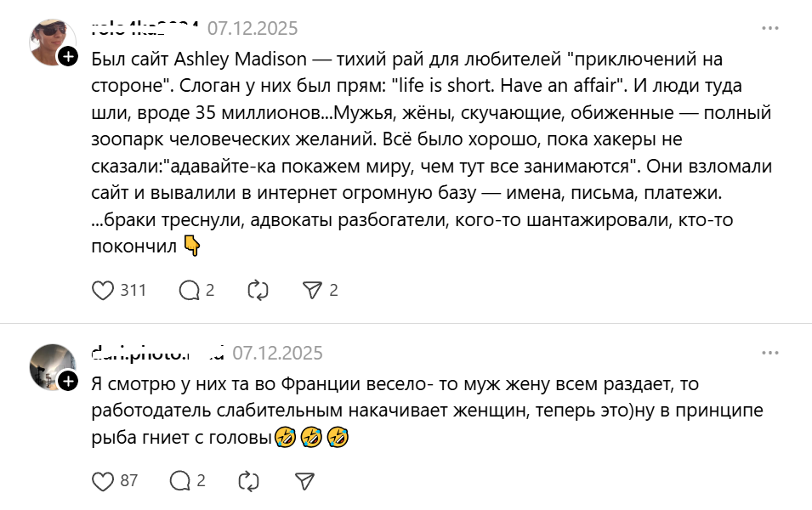Toggle follow via the plus badge on the first avatar
Screen dimensions: 812x510
coord(68,59)
